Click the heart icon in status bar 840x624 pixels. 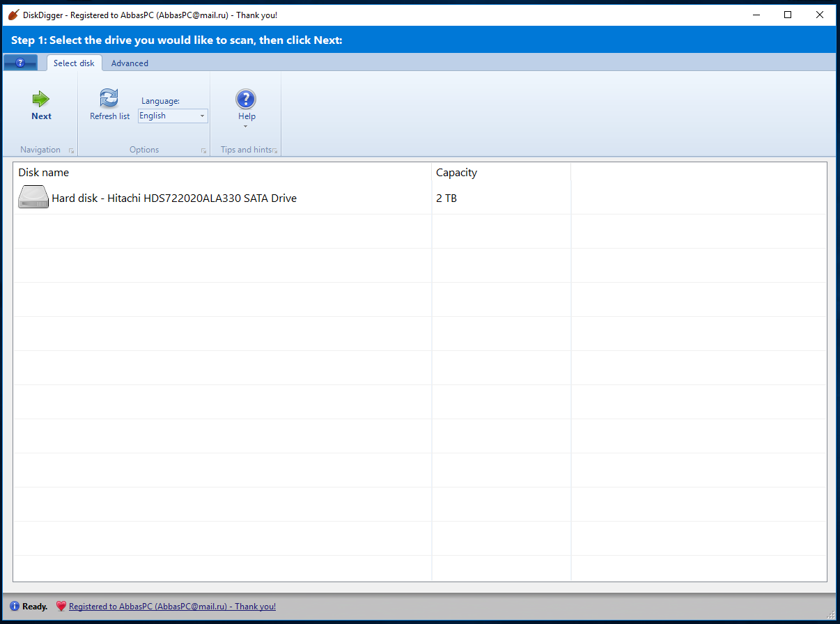point(61,607)
